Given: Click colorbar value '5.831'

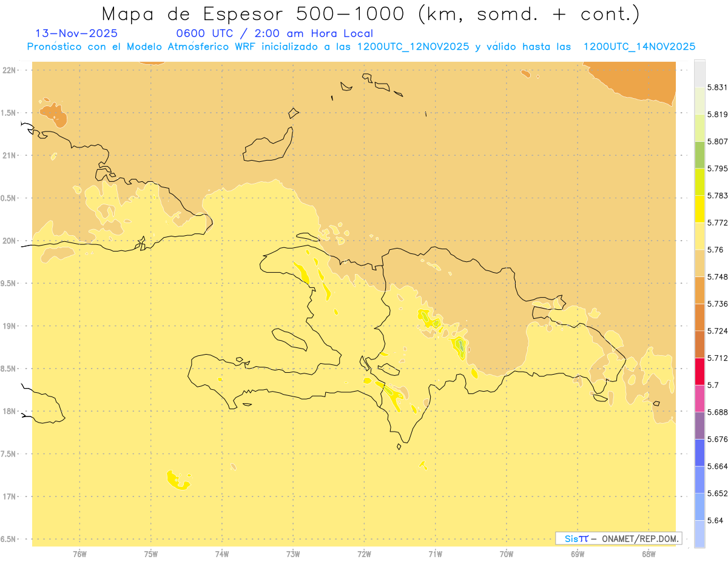Looking at the screenshot, I should (x=718, y=88).
